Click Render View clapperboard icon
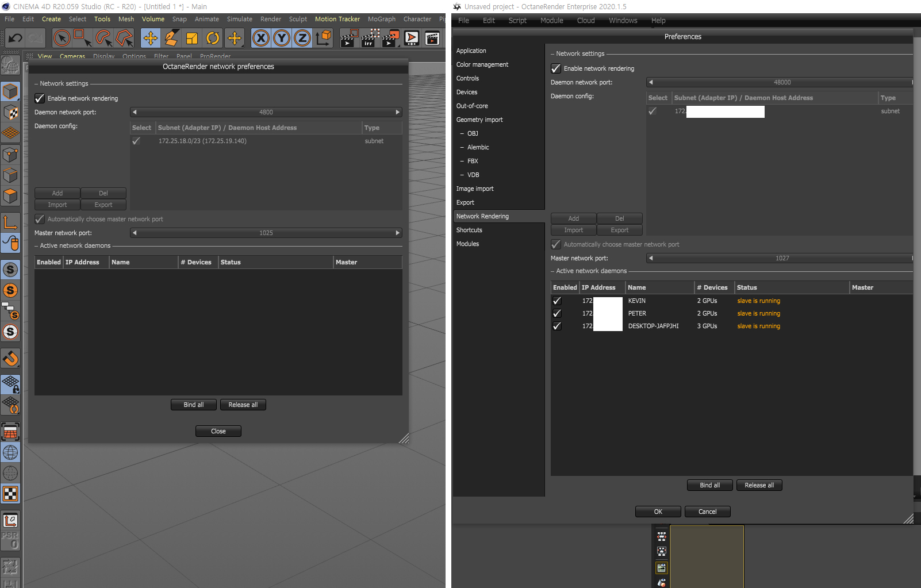This screenshot has width=921, height=588. click(x=348, y=39)
